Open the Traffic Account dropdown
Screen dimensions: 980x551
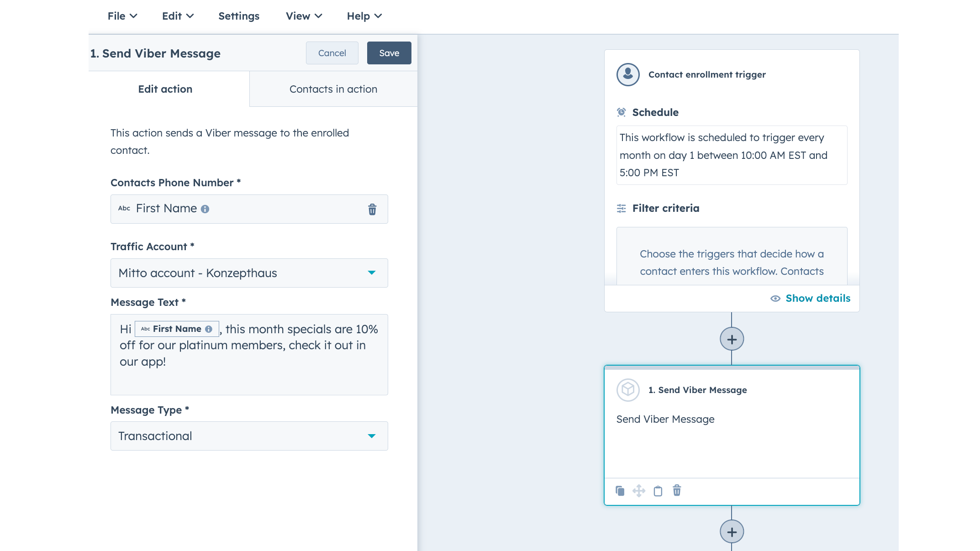pyautogui.click(x=249, y=273)
